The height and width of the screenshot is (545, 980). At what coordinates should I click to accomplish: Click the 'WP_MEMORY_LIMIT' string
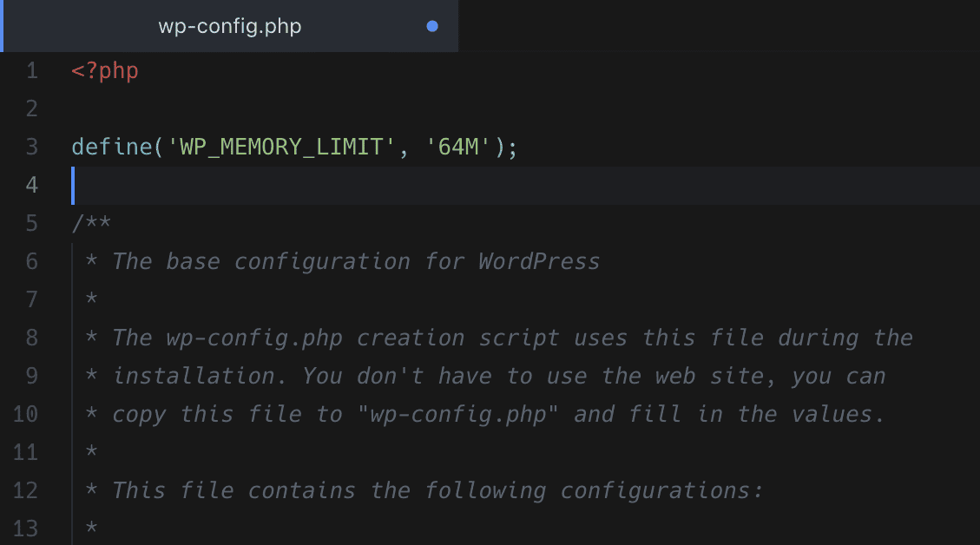(x=280, y=147)
